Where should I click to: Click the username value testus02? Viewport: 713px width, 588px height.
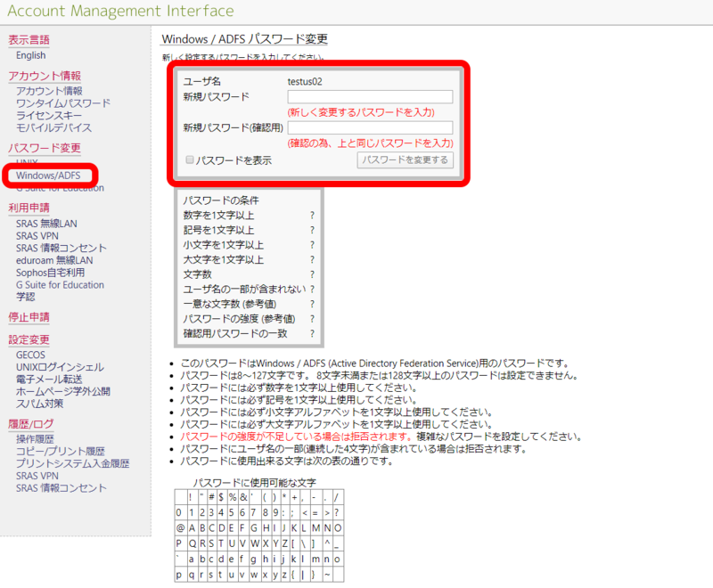coord(305,82)
